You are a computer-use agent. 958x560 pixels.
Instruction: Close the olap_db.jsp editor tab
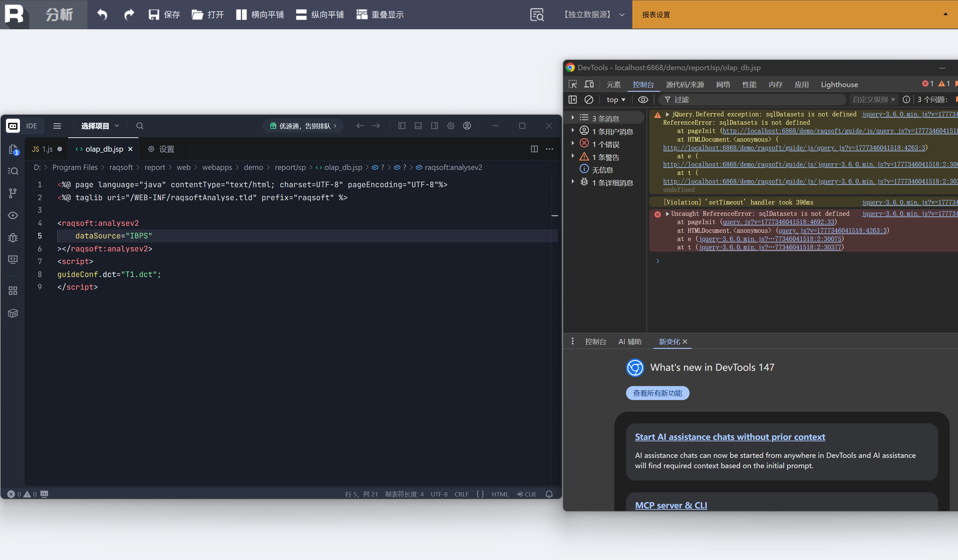pos(130,149)
